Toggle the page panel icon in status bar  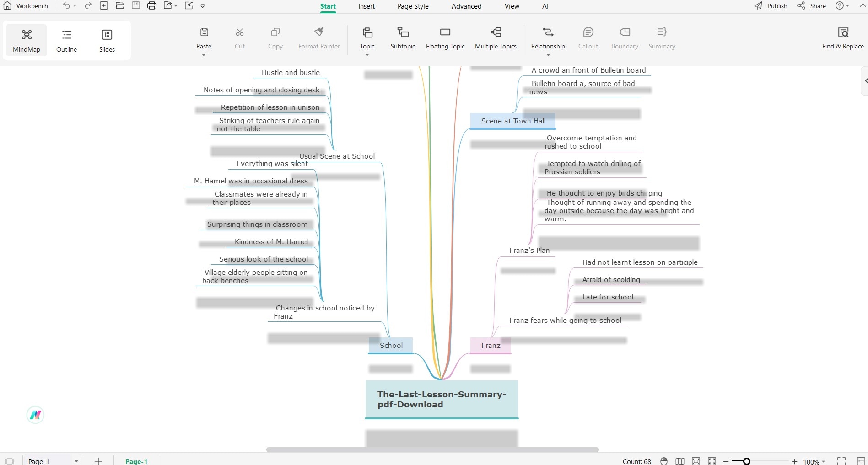pyautogui.click(x=10, y=461)
